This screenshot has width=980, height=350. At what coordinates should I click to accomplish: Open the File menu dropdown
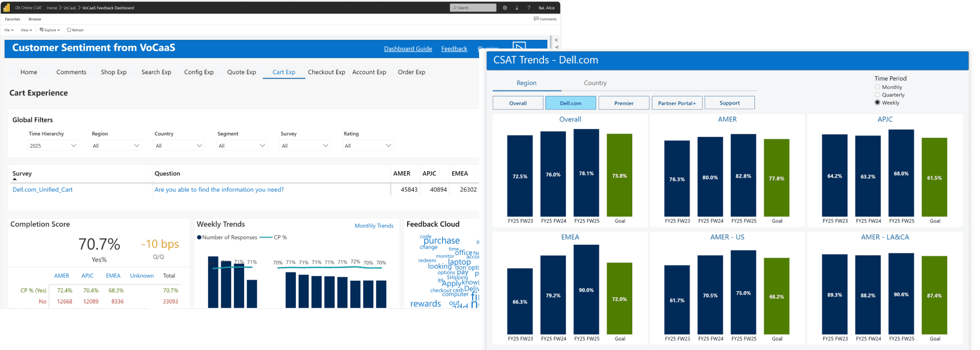point(9,30)
